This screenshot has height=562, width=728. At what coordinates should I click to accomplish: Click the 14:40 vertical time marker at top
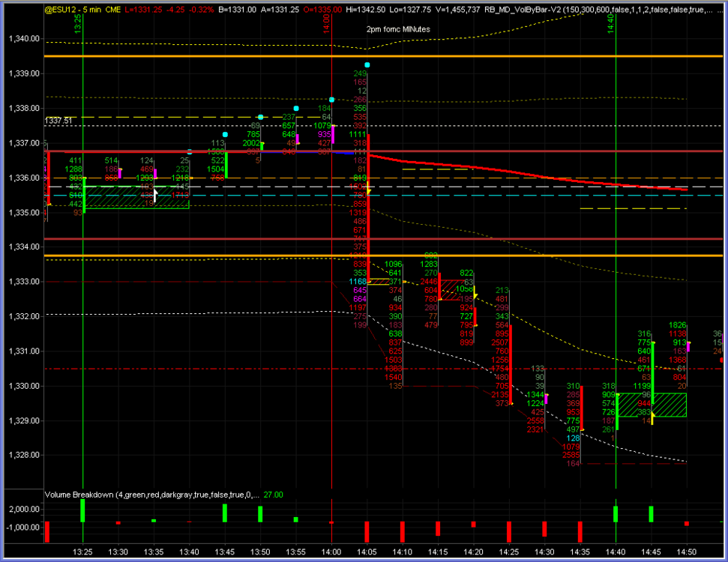610,23
